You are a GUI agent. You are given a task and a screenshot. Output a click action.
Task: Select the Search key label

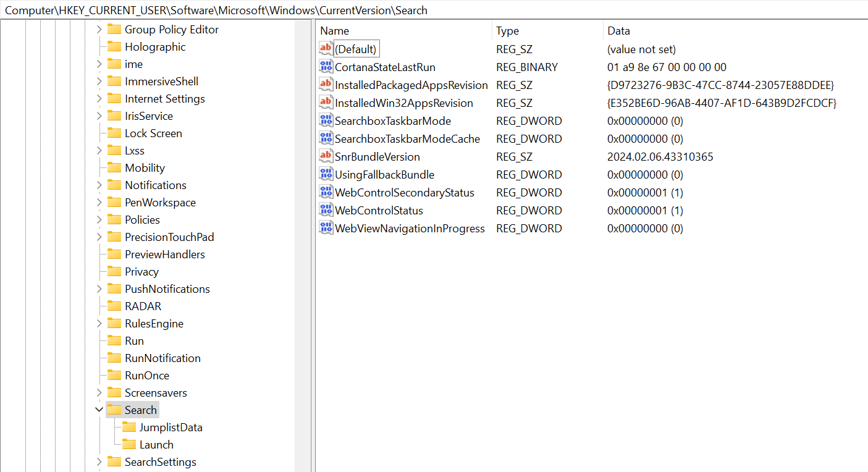pyautogui.click(x=141, y=410)
